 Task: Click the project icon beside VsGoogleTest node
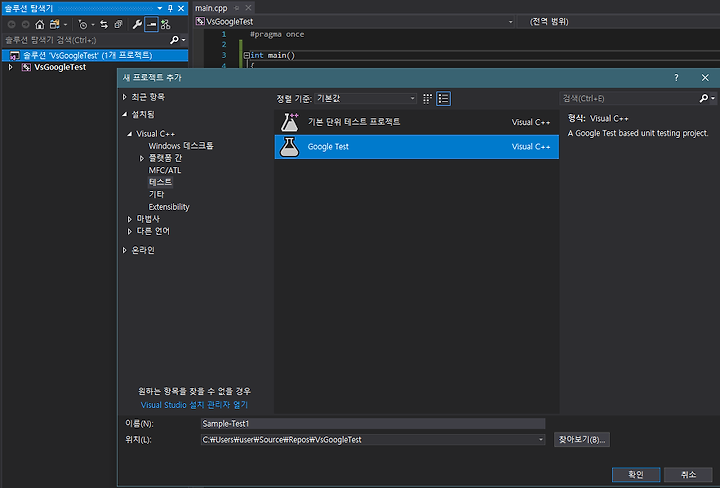point(26,67)
